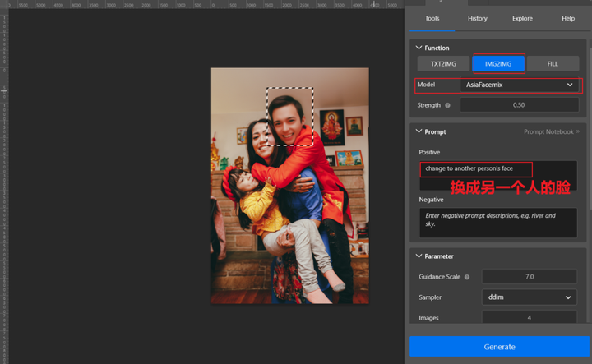
Task: Click the Negative prompt text field
Action: pos(498,223)
